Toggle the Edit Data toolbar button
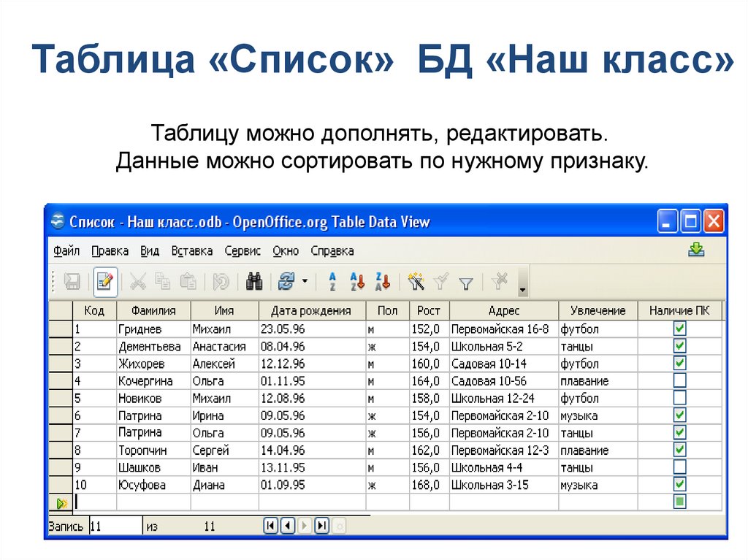The image size is (748, 560). pos(105,281)
